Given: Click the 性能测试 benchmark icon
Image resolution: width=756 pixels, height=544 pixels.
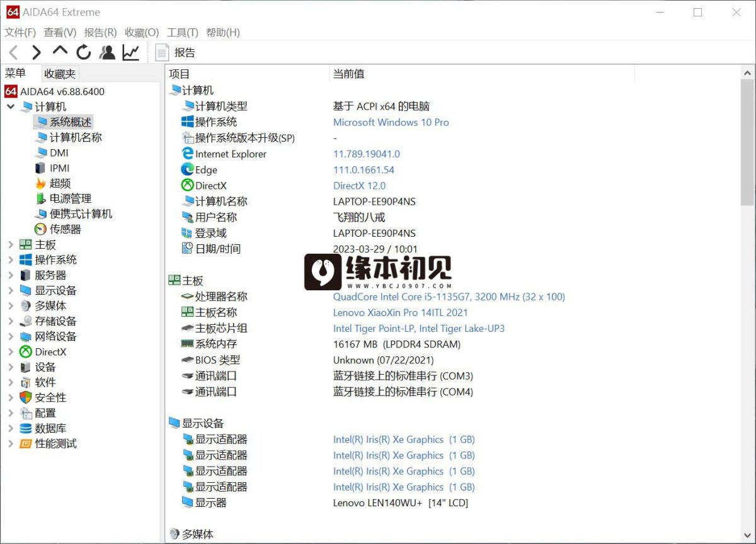Looking at the screenshot, I should point(25,443).
